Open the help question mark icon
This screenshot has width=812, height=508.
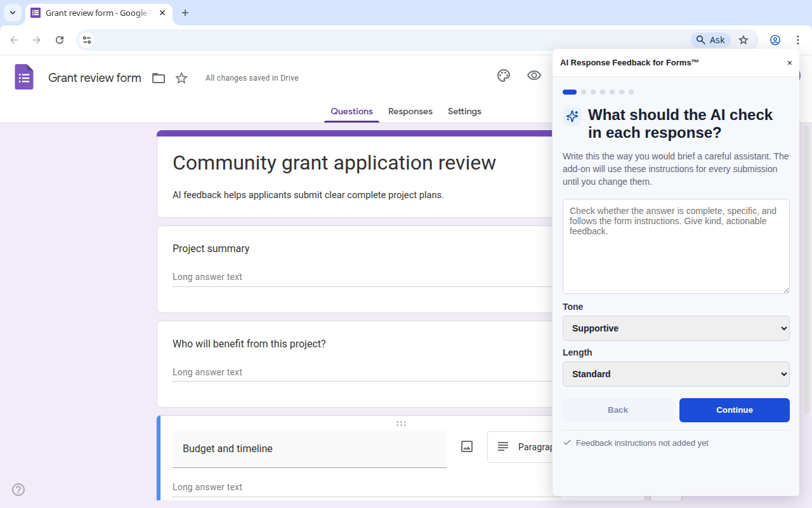(18, 490)
